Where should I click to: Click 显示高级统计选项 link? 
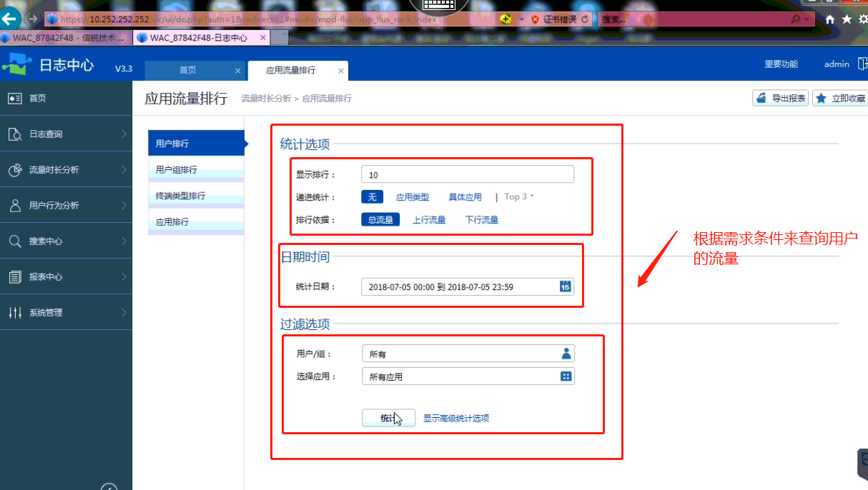[x=456, y=419]
